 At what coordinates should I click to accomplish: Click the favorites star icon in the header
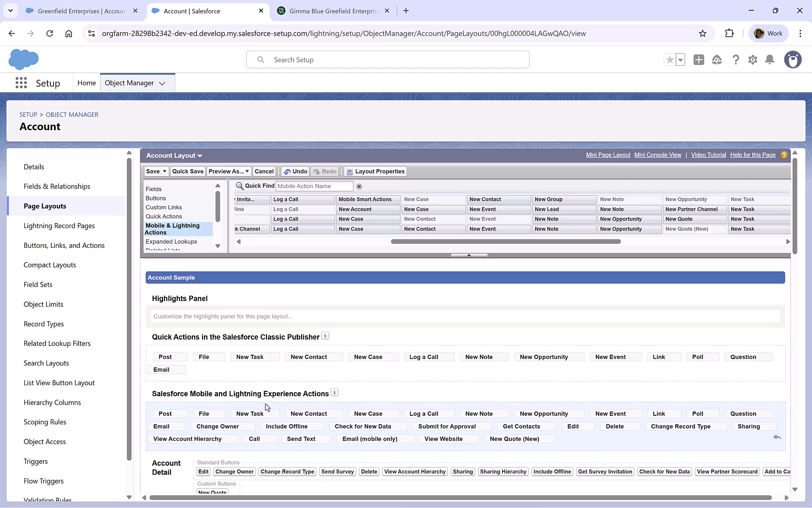[x=670, y=59]
